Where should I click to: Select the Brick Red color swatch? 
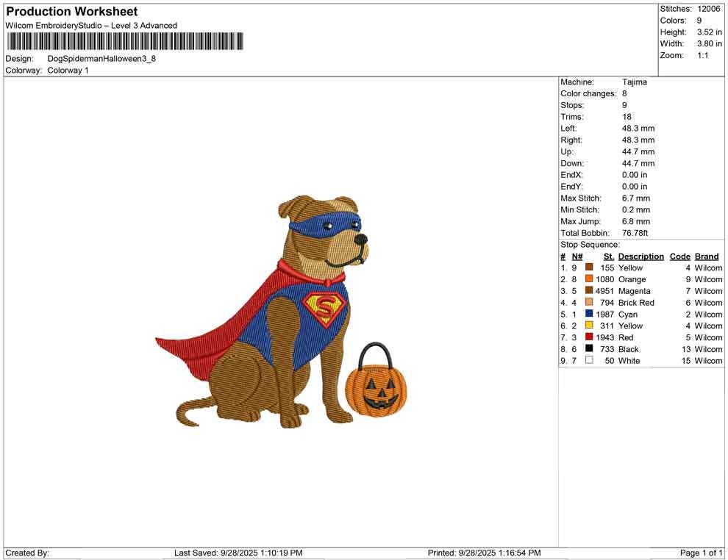pos(588,302)
